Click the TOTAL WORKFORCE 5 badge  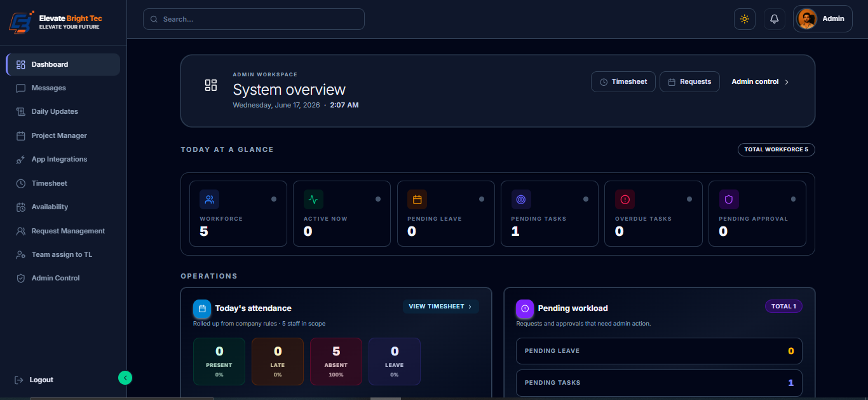[776, 150]
